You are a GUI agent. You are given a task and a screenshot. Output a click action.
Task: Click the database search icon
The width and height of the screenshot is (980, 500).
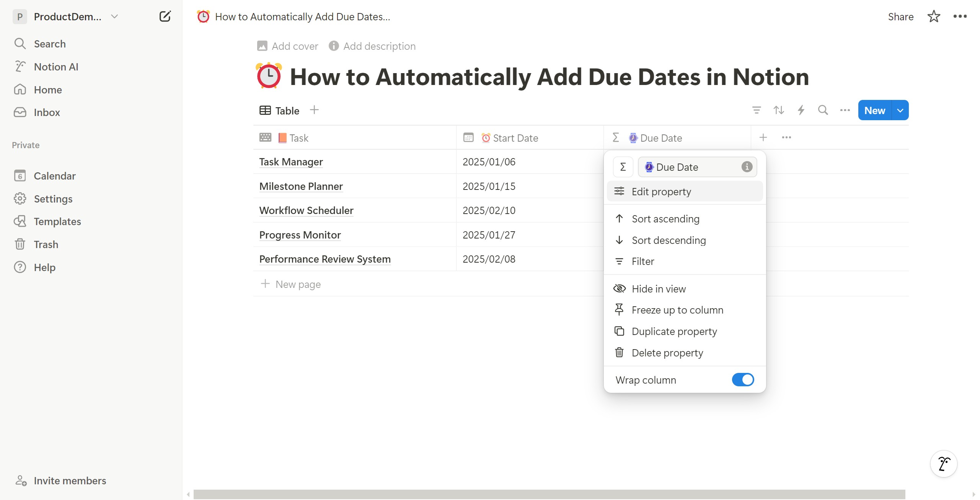click(823, 110)
